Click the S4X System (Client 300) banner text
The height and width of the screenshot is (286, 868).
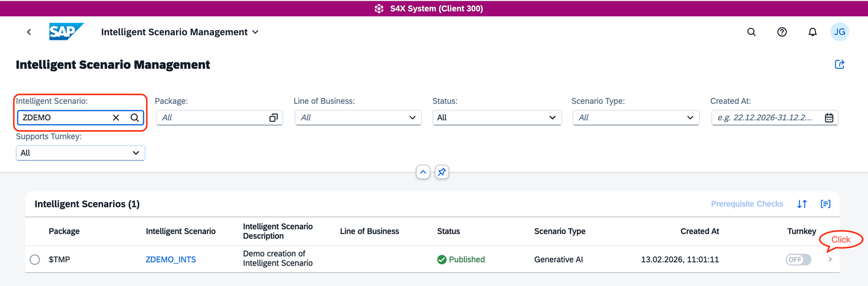click(436, 8)
